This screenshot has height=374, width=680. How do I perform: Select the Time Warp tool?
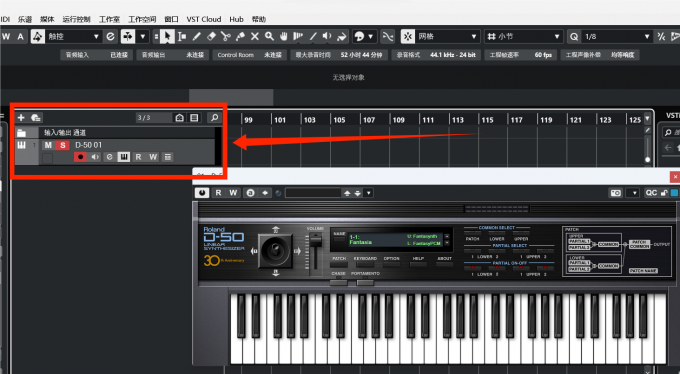coord(298,36)
